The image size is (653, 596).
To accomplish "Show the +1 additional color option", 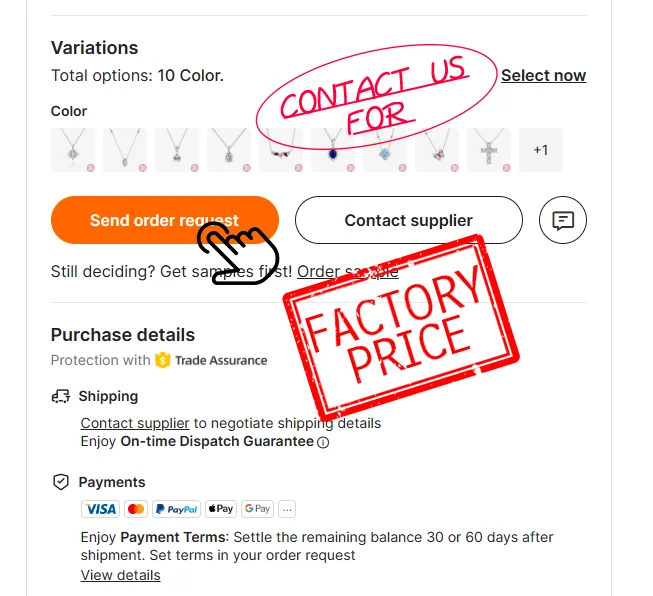I will point(540,150).
